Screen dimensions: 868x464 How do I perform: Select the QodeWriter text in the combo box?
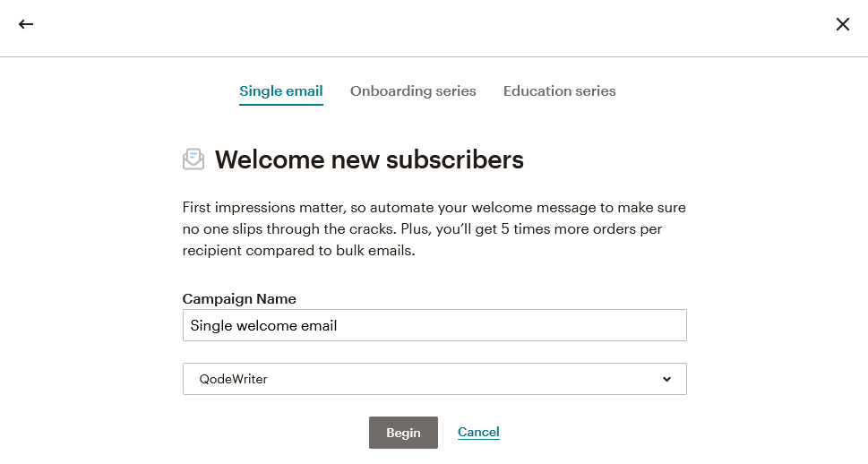tap(233, 379)
